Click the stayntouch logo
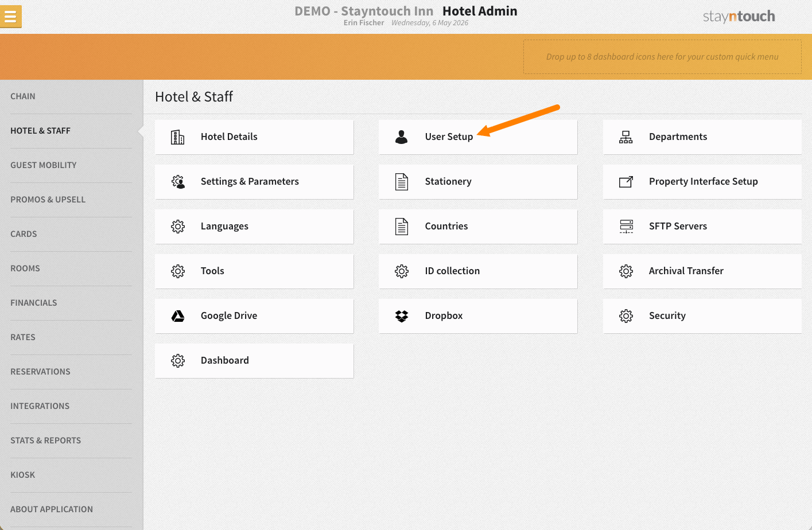Viewport: 812px width, 530px height. (739, 17)
